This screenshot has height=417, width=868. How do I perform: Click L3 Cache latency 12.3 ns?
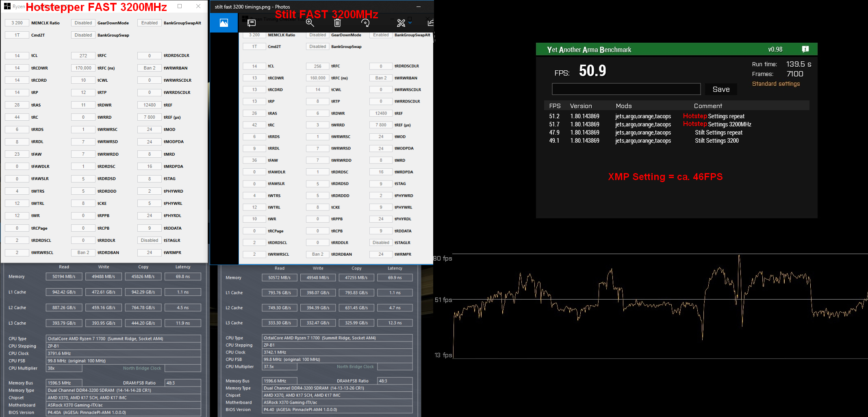coord(395,323)
